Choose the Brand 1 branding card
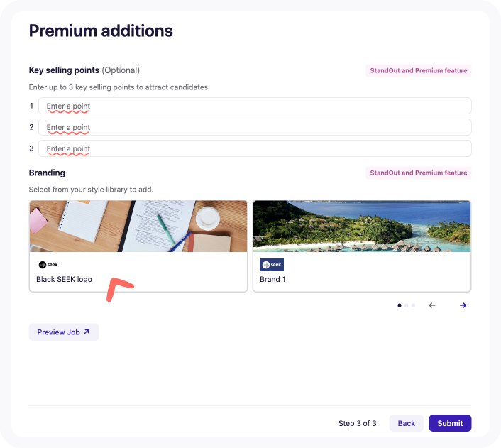Viewport: 501px width, 448px height. pyautogui.click(x=362, y=246)
